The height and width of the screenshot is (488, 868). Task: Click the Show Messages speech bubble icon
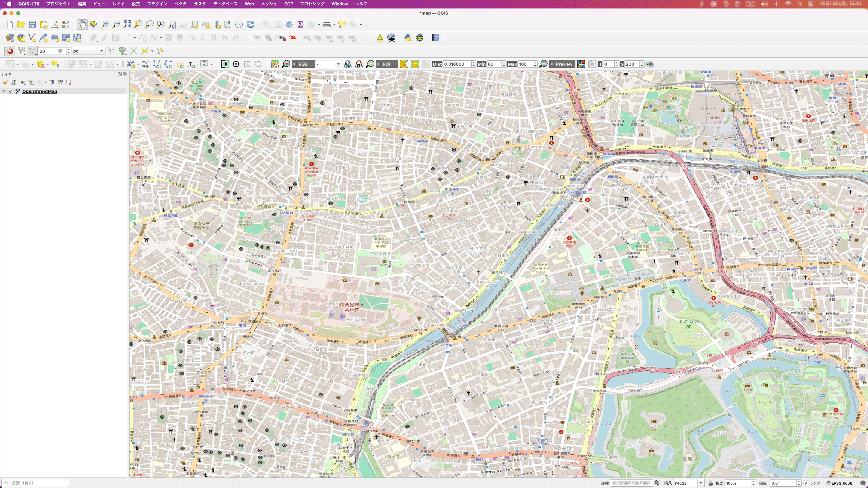[x=863, y=483]
